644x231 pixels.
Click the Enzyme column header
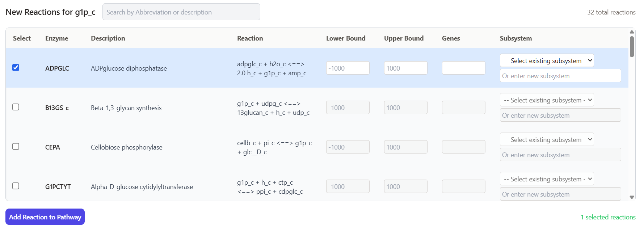click(56, 38)
